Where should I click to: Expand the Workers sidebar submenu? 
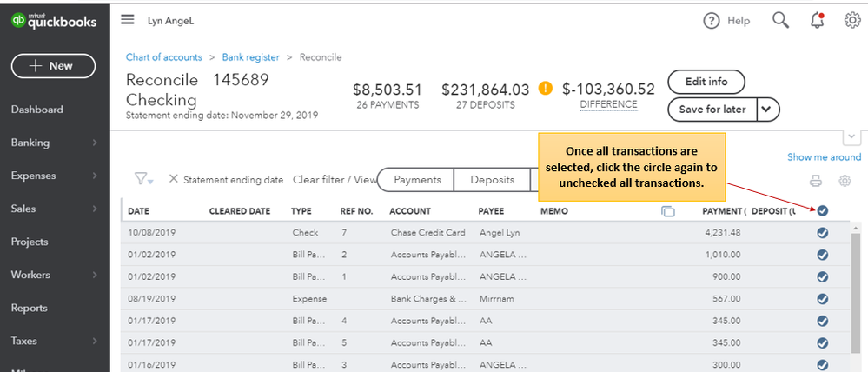(95, 275)
